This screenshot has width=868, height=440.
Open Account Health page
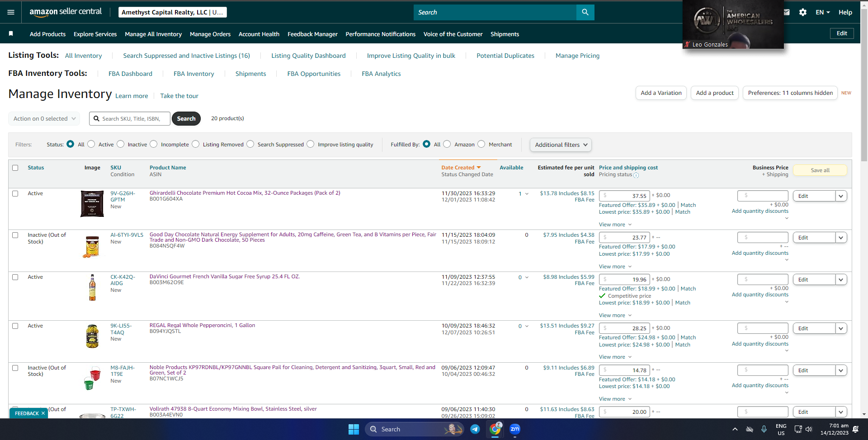259,34
